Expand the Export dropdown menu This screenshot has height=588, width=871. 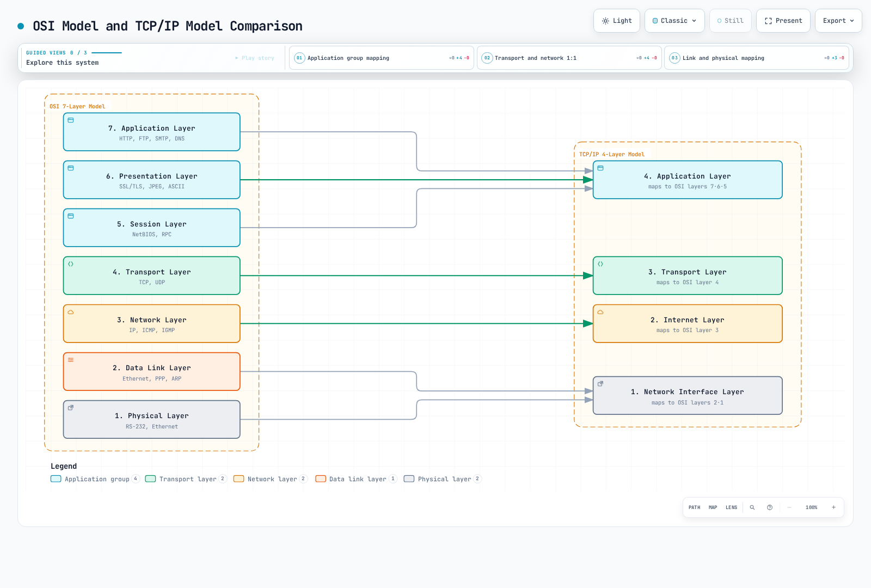pos(838,21)
